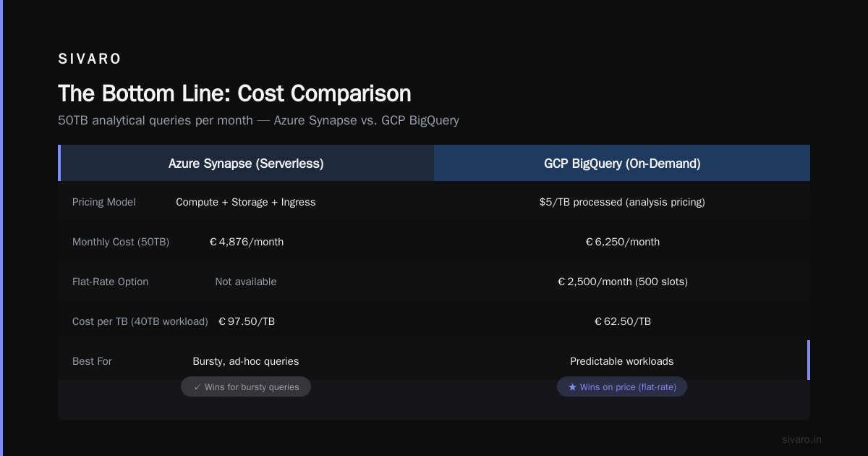This screenshot has width=868, height=456.
Task: Click the star icon in flat-rate badge
Action: (572, 387)
